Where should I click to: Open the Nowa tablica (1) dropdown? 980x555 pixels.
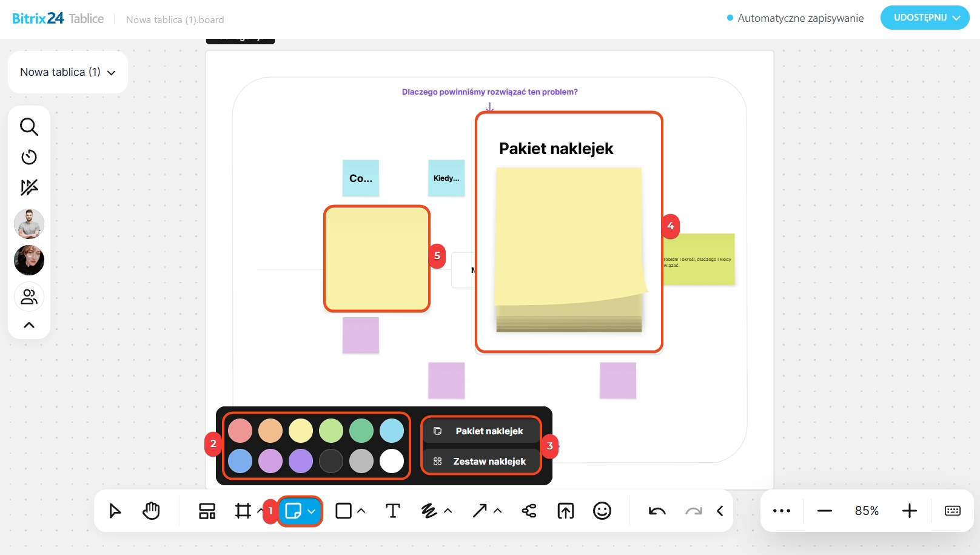coord(68,72)
